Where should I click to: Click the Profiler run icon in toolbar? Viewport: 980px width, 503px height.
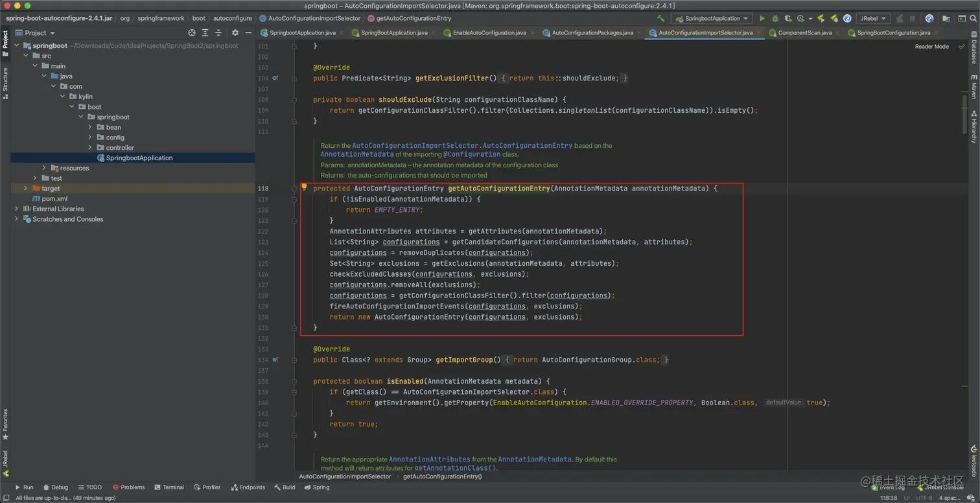800,19
